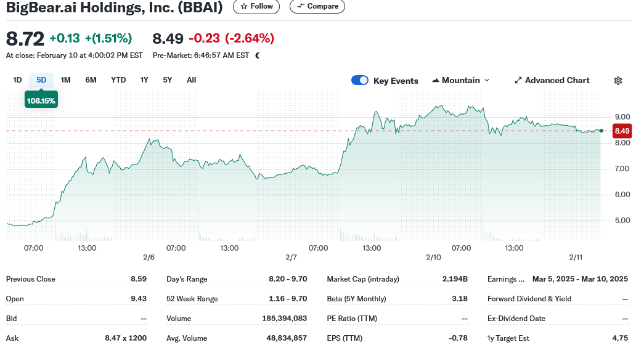This screenshot has height=350, width=644.
Task: Show the YTD range
Action: click(x=118, y=80)
